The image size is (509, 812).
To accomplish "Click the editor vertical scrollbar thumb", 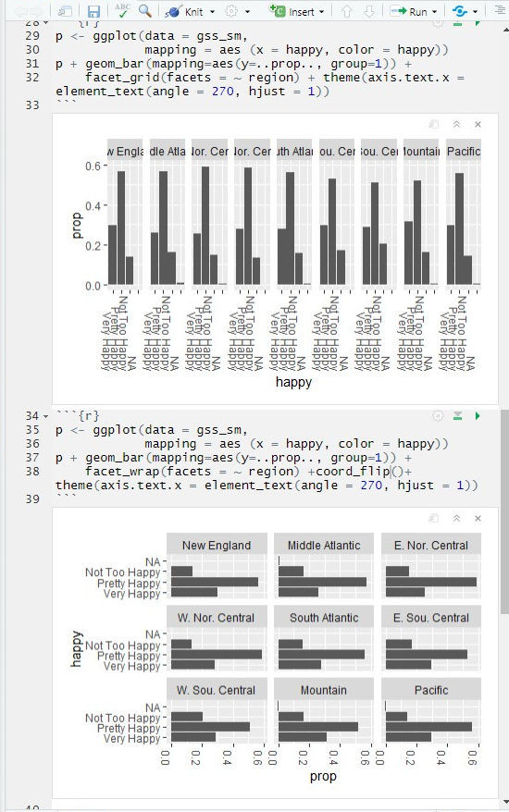I will (505, 511).
